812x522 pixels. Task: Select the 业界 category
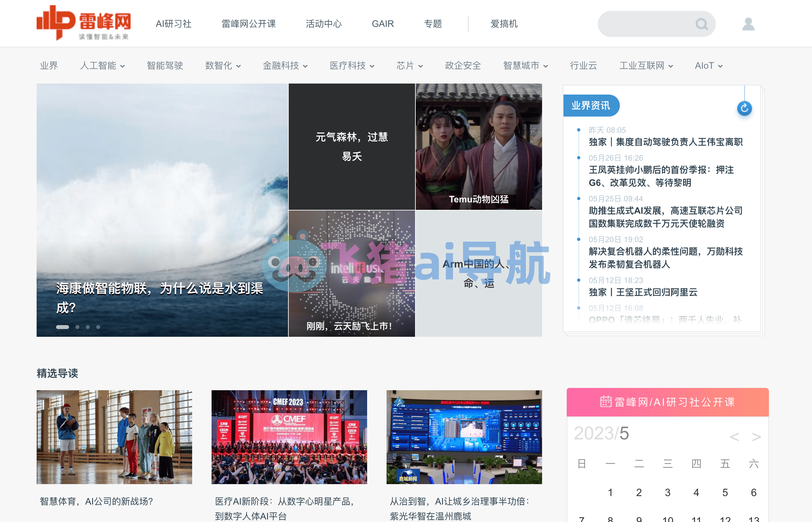(49, 65)
